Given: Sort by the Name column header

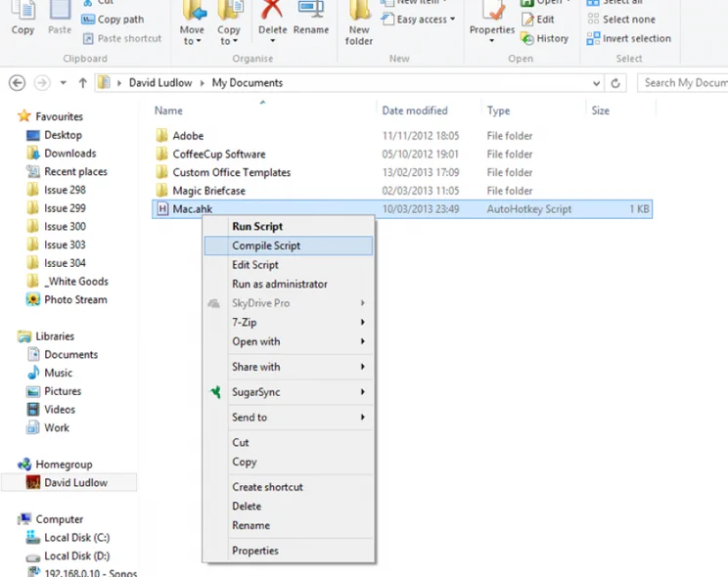Looking at the screenshot, I should tap(168, 111).
